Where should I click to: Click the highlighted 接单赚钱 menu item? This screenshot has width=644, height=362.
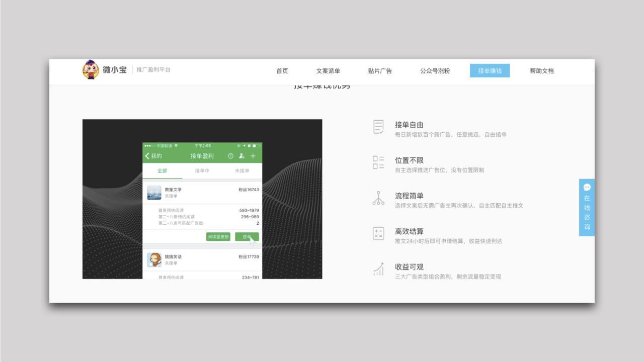tap(490, 71)
